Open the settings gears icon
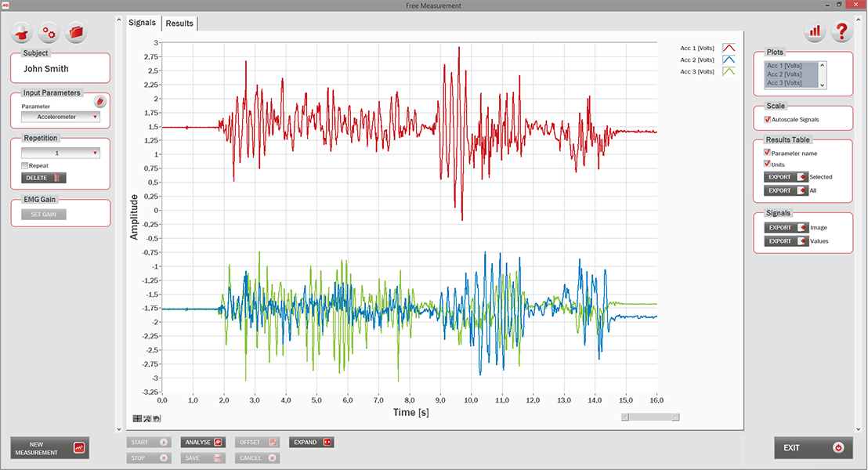868x470 pixels. pos(50,33)
